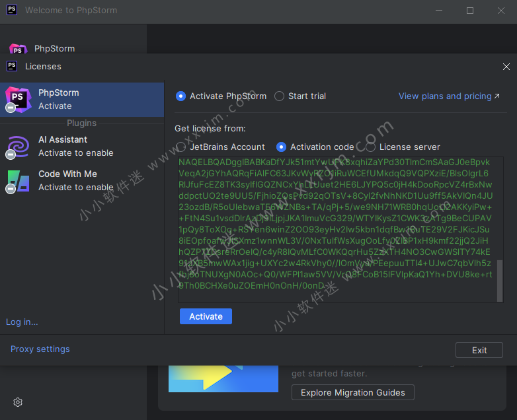Click the PhpStorm logo in Welcome sidebar
This screenshot has width=517, height=420.
click(18, 49)
